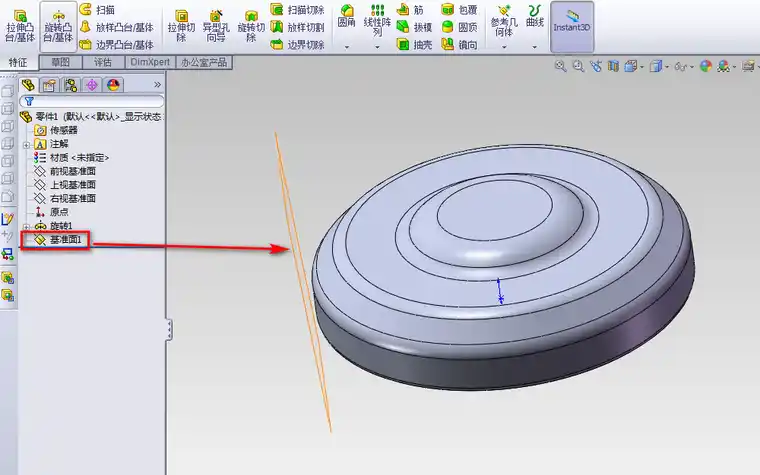Select the 拉伸凸台/基体 extrude boss tool
This screenshot has height=475, width=760.
pyautogui.click(x=20, y=27)
